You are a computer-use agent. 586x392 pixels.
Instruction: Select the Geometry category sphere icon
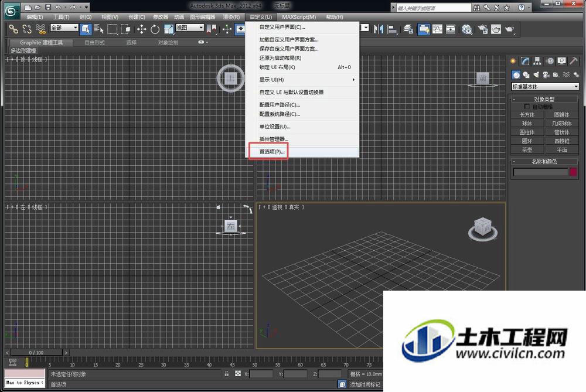[x=516, y=75]
